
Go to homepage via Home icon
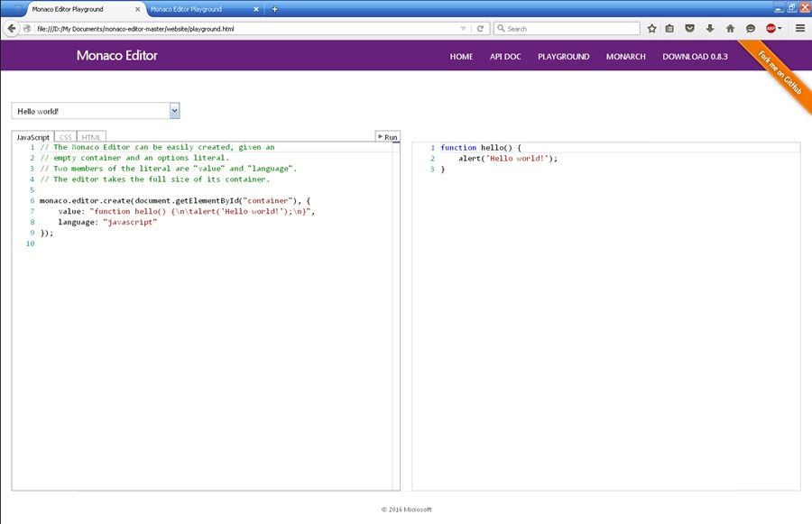pos(731,28)
